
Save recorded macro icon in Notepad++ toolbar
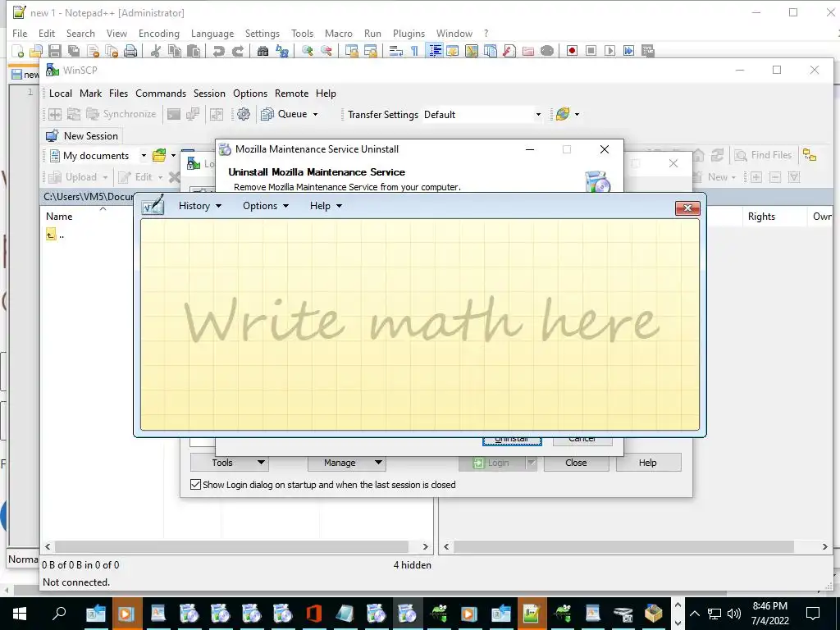[648, 51]
